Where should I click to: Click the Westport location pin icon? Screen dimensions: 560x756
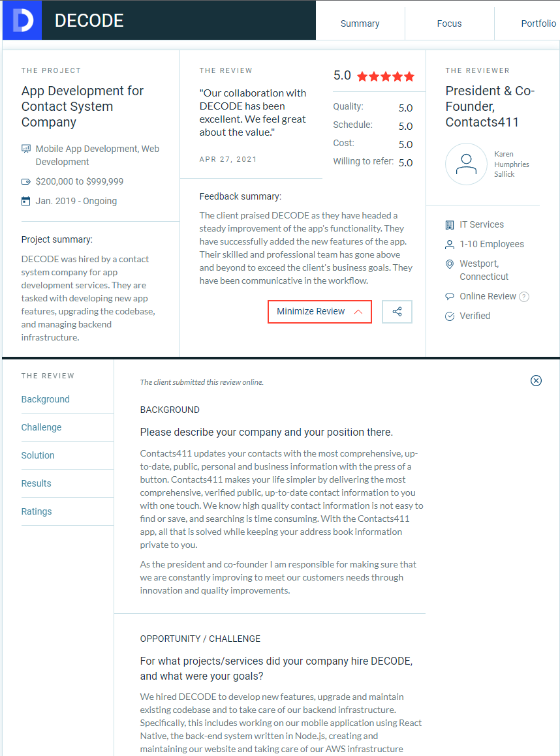point(450,264)
